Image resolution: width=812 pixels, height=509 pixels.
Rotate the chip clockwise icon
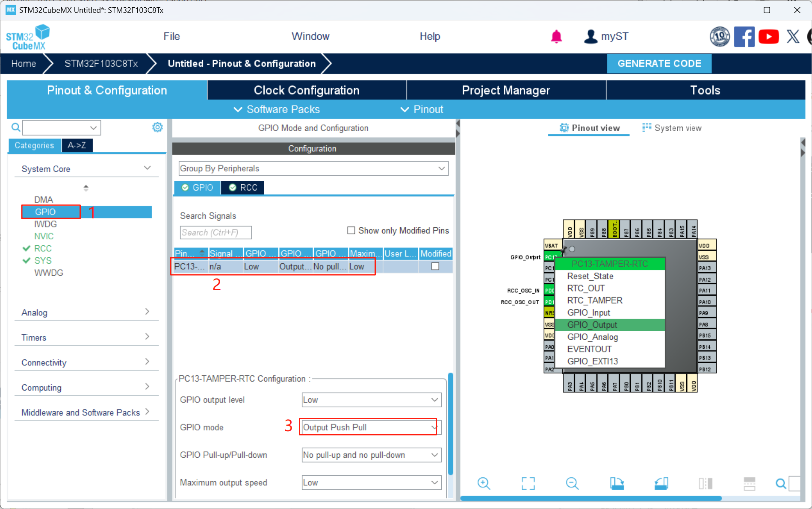tap(617, 483)
